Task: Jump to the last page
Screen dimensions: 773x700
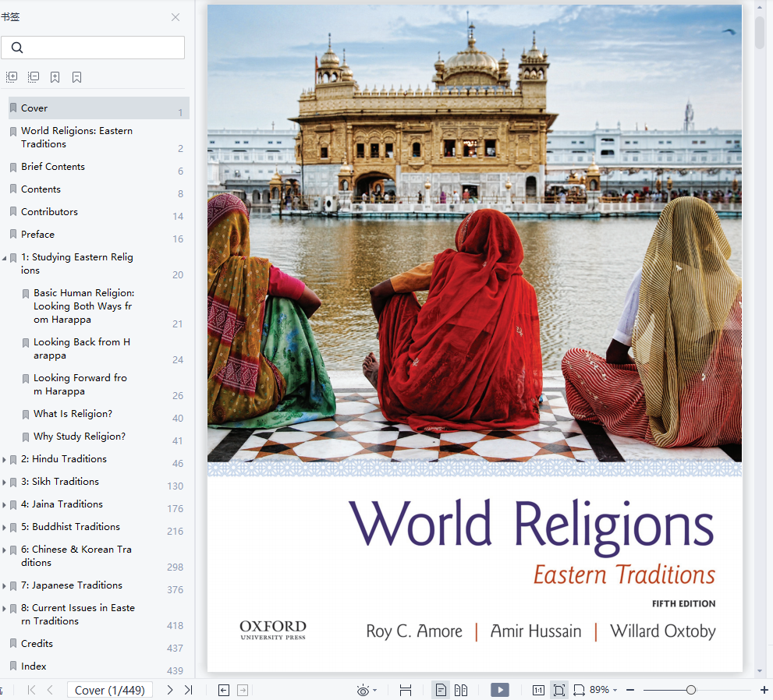Action: pyautogui.click(x=188, y=690)
